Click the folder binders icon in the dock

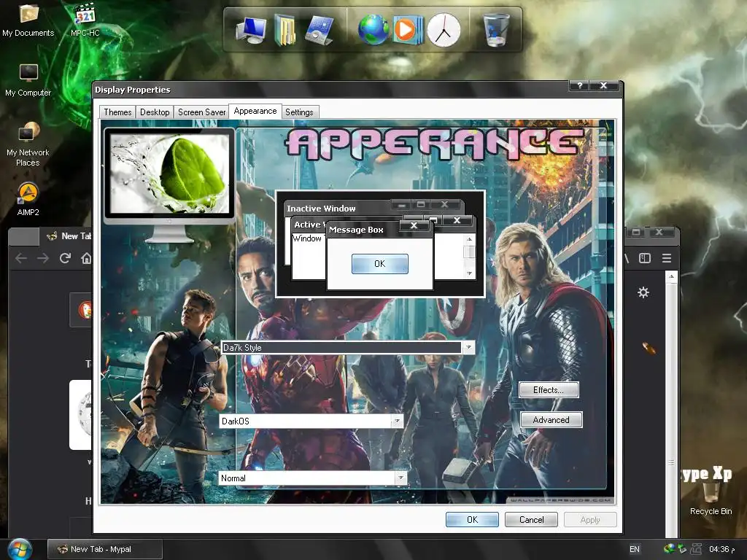[x=285, y=31]
